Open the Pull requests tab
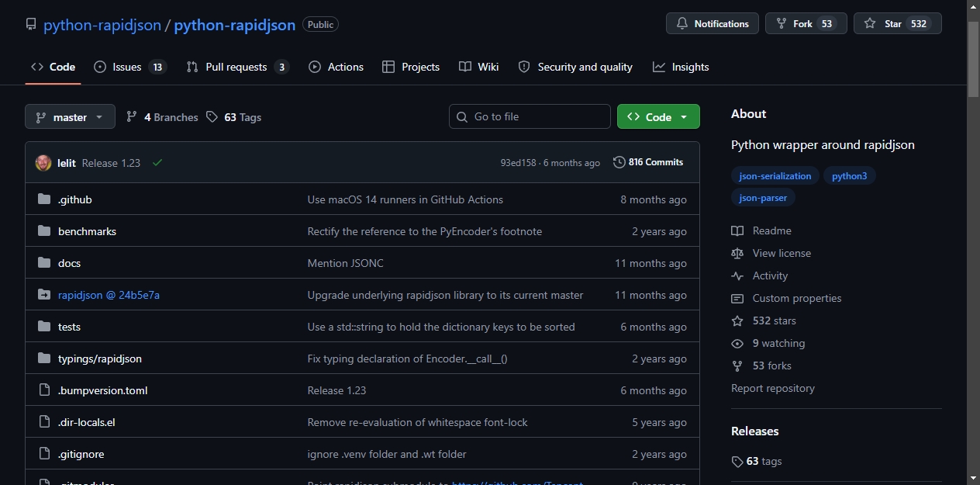This screenshot has height=485, width=980. coord(238,67)
